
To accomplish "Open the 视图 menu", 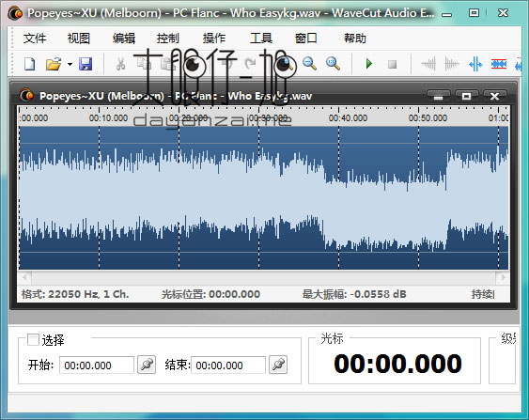I will (x=79, y=39).
